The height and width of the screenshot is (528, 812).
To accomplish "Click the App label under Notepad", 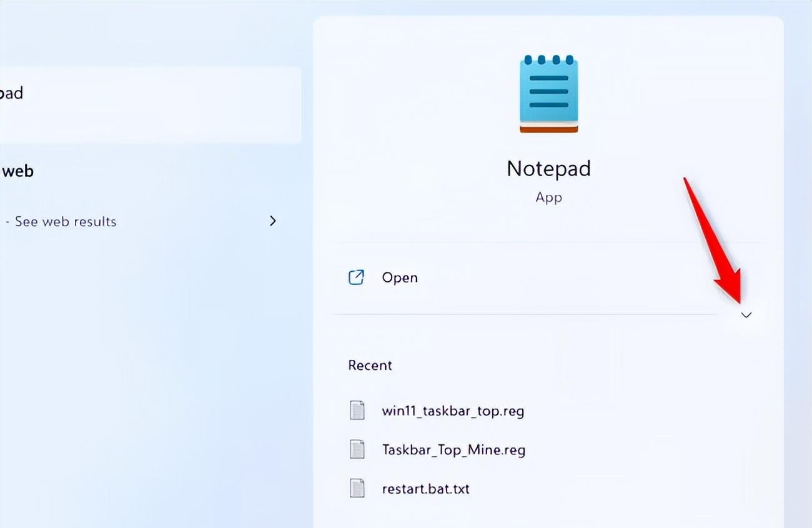I will point(548,197).
